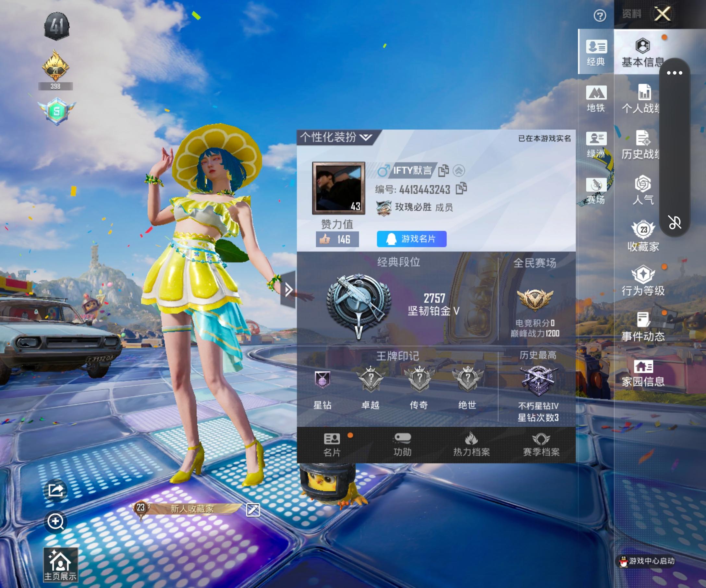Share the profile via share icon
The width and height of the screenshot is (706, 588).
(55, 491)
